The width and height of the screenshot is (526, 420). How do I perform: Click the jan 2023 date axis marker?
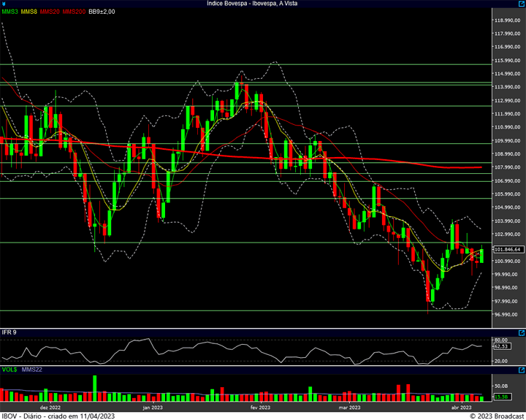coord(153,408)
